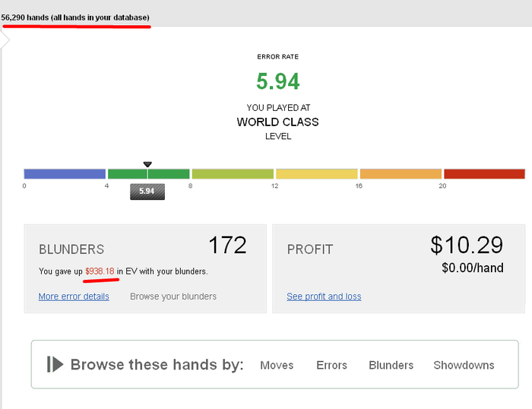Click the blue 0-4 error rate segment
This screenshot has width=532, height=409.
pyautogui.click(x=65, y=174)
